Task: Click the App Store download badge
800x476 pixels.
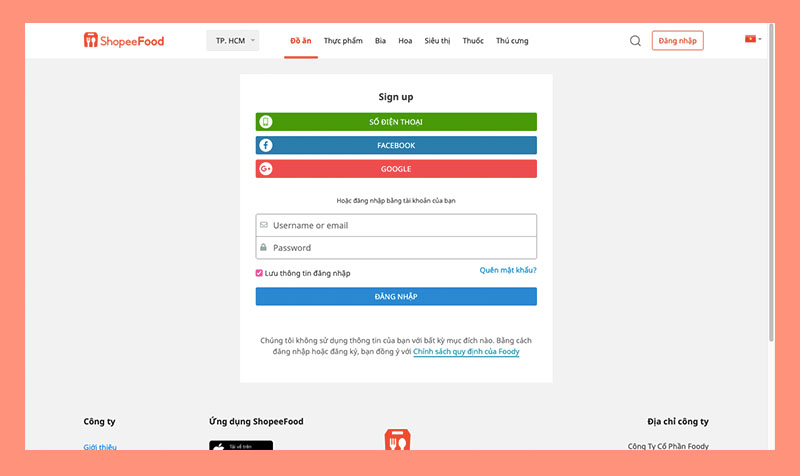Action: [x=241, y=445]
